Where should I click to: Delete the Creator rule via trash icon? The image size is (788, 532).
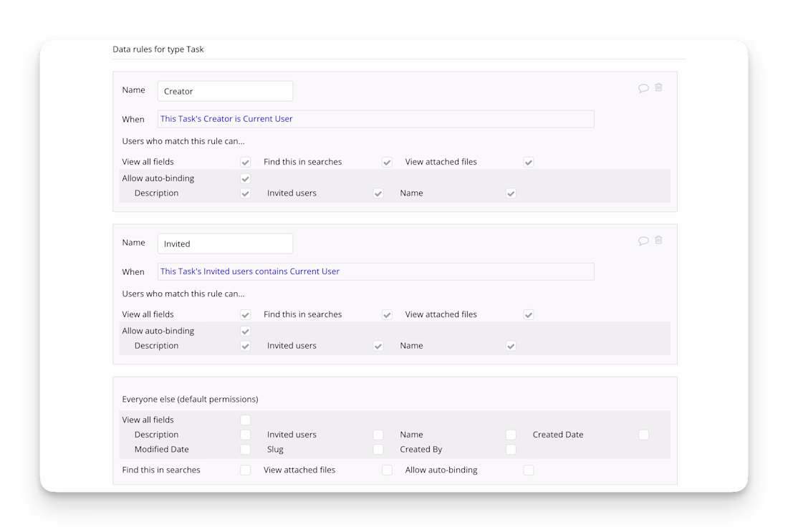point(658,87)
